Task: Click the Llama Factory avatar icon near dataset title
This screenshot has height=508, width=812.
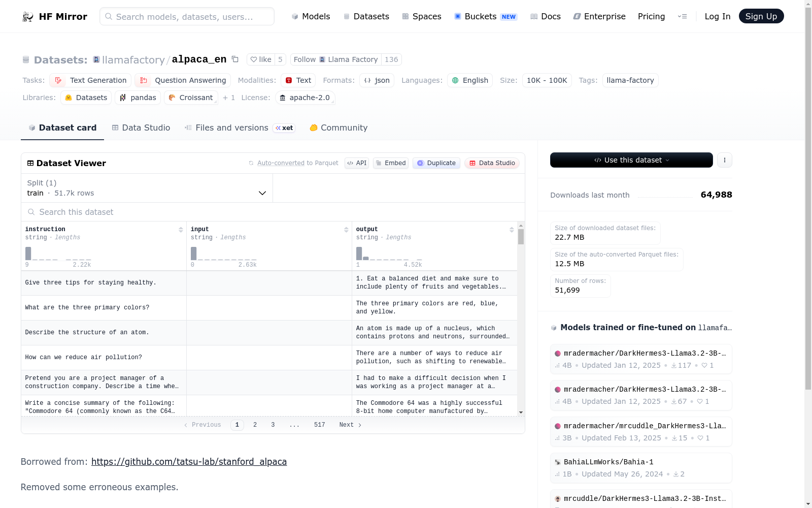Action: (96, 60)
